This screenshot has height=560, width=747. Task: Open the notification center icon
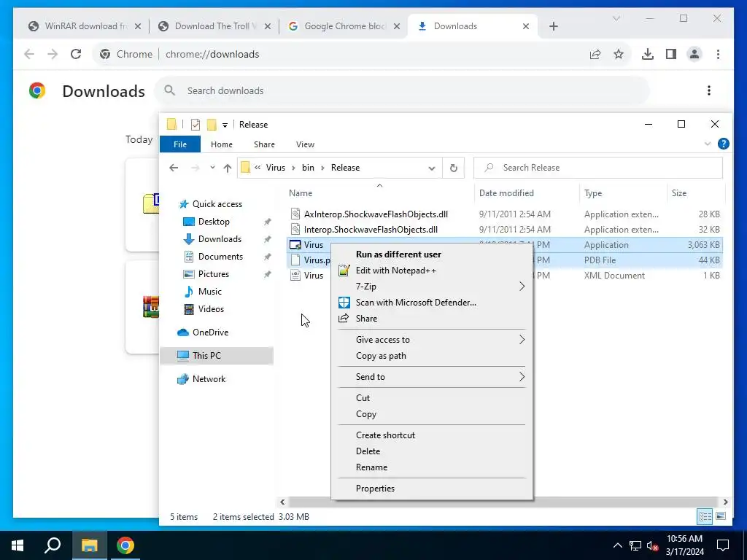click(723, 545)
